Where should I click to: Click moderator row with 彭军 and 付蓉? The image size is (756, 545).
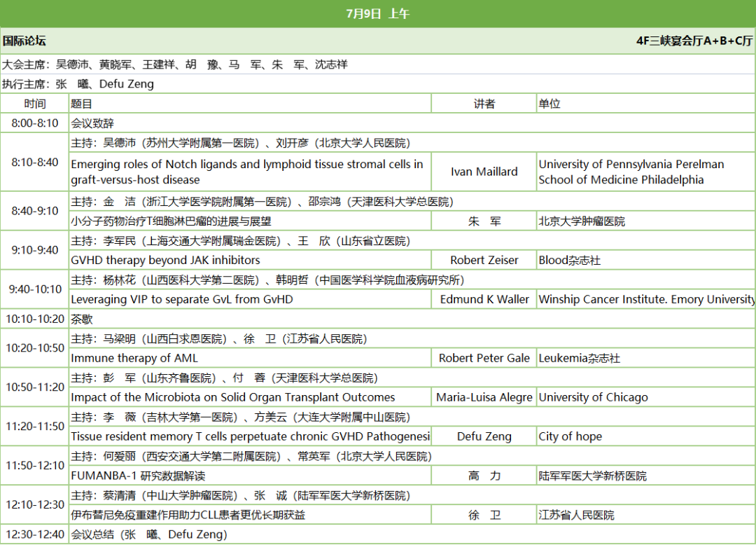412,378
